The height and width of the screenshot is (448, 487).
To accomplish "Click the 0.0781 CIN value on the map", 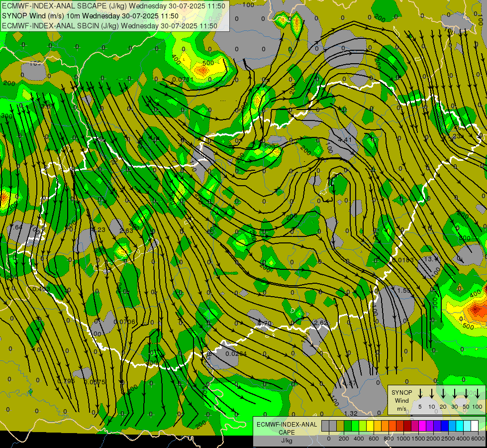I will [183, 80].
